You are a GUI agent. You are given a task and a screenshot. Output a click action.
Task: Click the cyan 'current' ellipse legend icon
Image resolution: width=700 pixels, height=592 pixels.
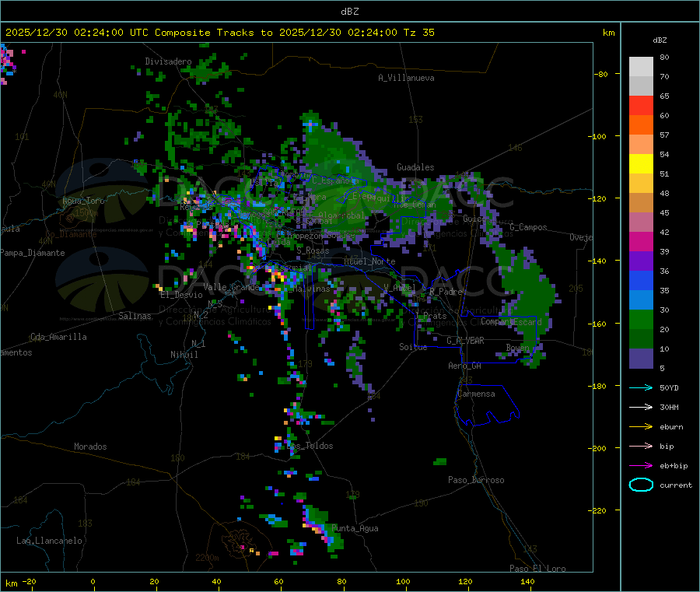coord(641,485)
